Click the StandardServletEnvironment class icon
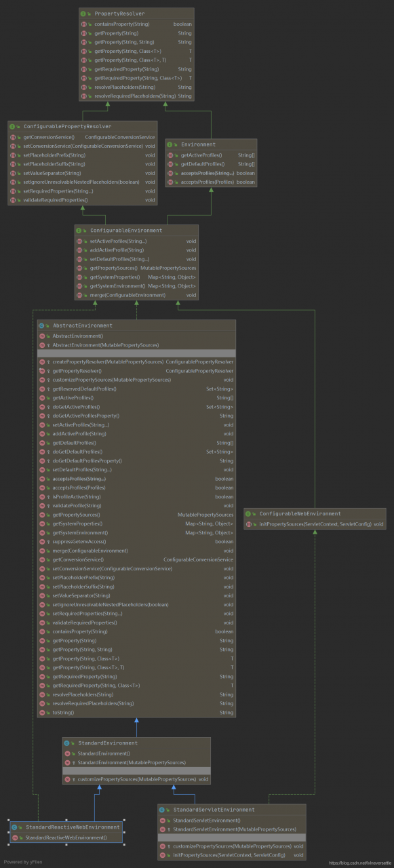Viewport: 394px width, 868px height. pos(162,810)
